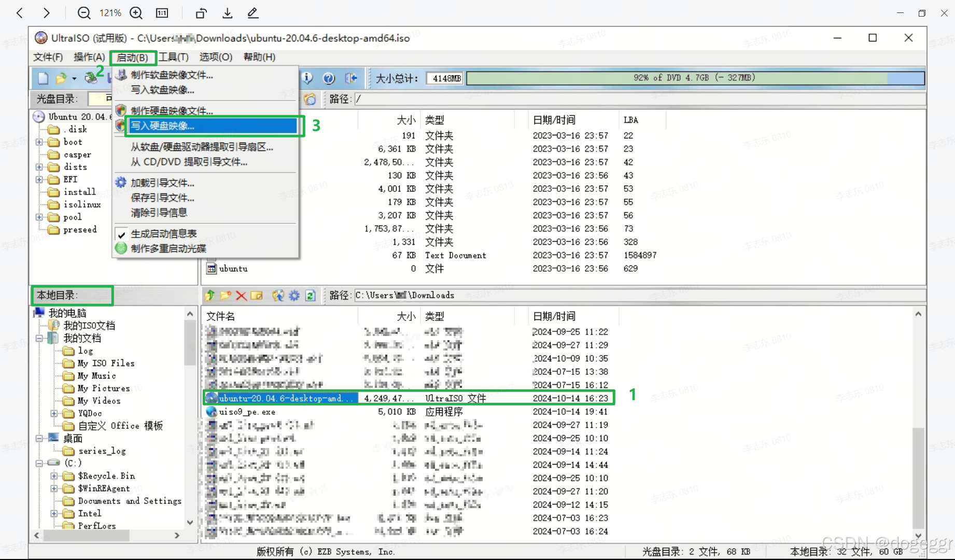Click the DVD capacity usage bar
The image size is (955, 560).
pyautogui.click(x=695, y=78)
